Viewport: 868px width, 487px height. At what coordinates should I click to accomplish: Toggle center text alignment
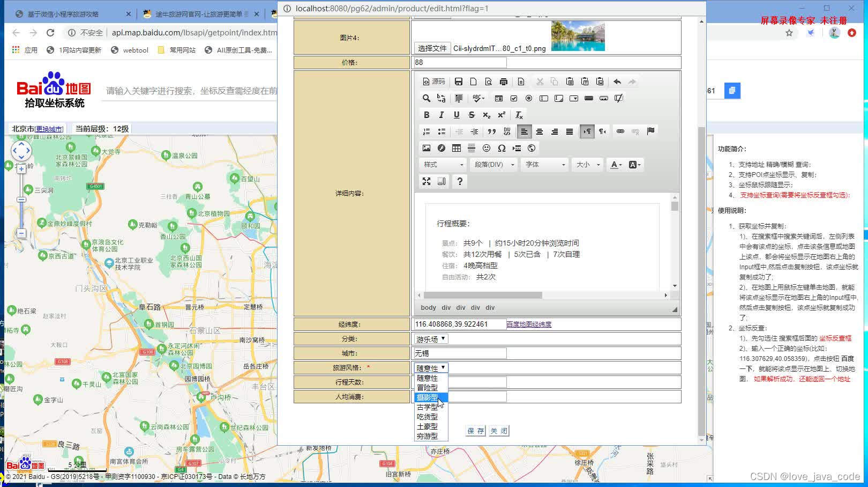tap(539, 131)
